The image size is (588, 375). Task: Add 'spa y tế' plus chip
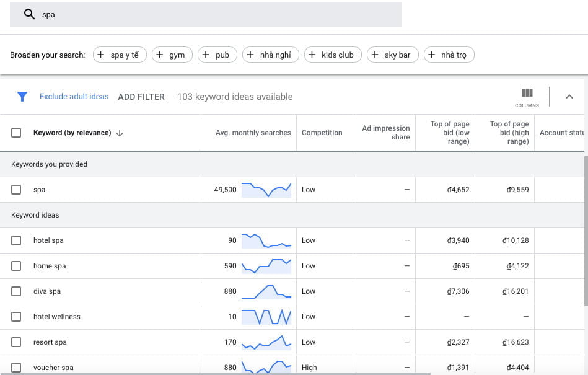tap(120, 55)
